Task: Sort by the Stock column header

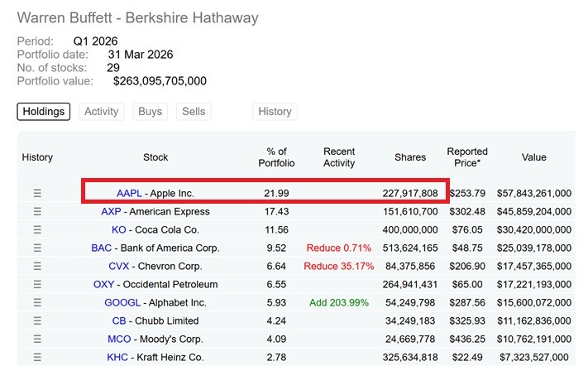Action: pos(155,157)
